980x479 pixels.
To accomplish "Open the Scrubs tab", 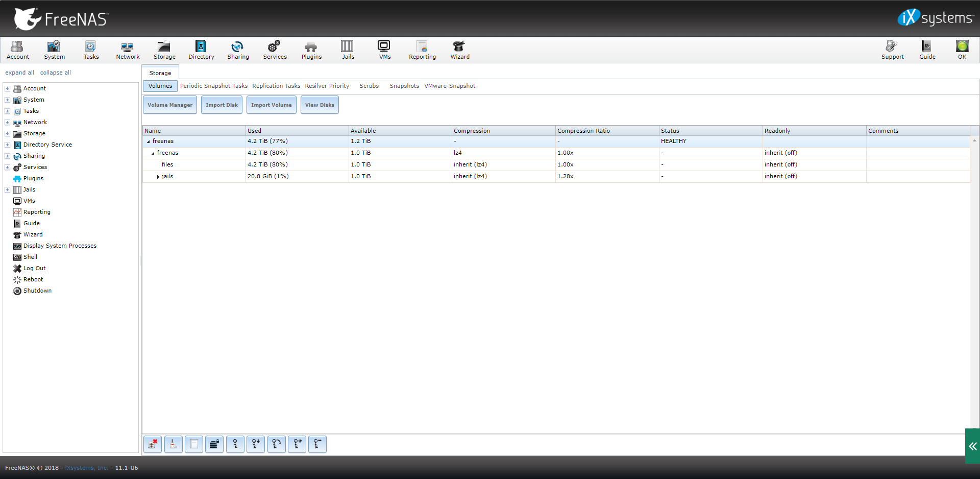I will [369, 86].
